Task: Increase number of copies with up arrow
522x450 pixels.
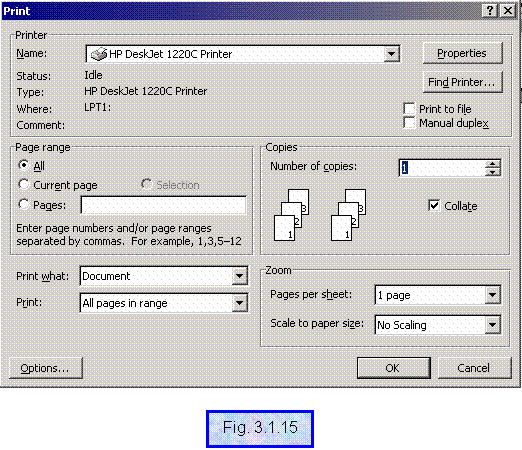Action: point(493,164)
